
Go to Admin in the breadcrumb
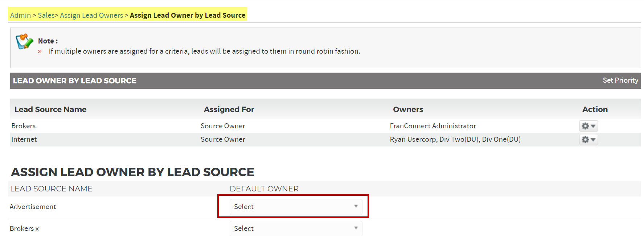coord(20,15)
